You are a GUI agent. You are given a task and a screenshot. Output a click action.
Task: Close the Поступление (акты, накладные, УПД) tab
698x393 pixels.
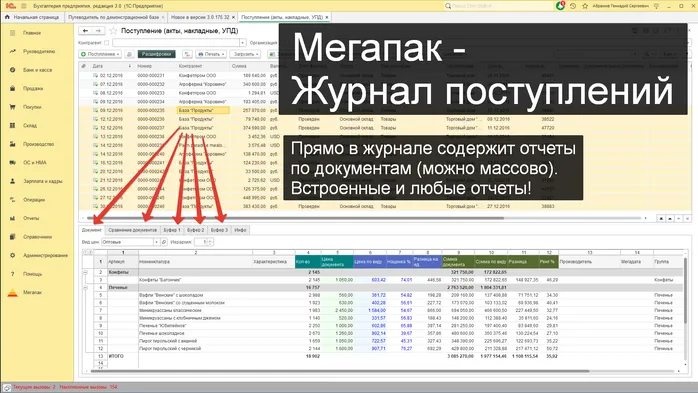point(327,17)
